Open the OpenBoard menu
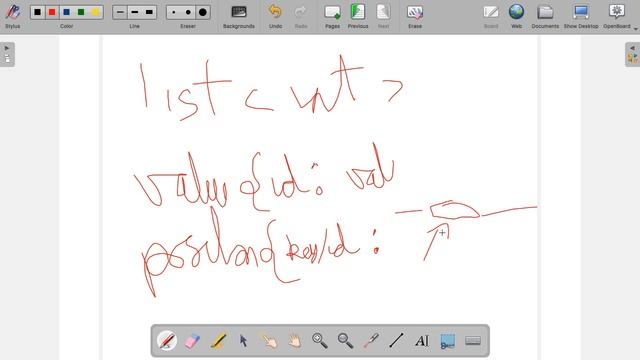This screenshot has width=640, height=360. [617, 16]
